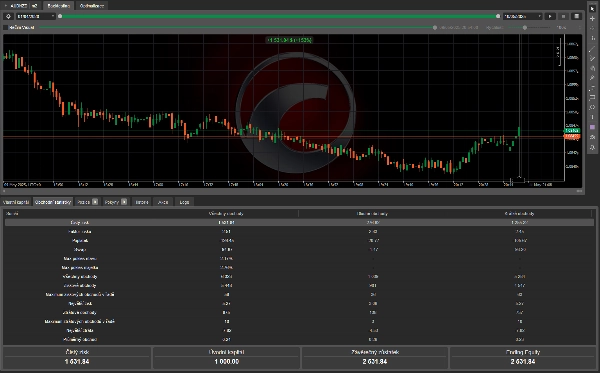
Task: Expand the start date dropdown
Action: 35,16
